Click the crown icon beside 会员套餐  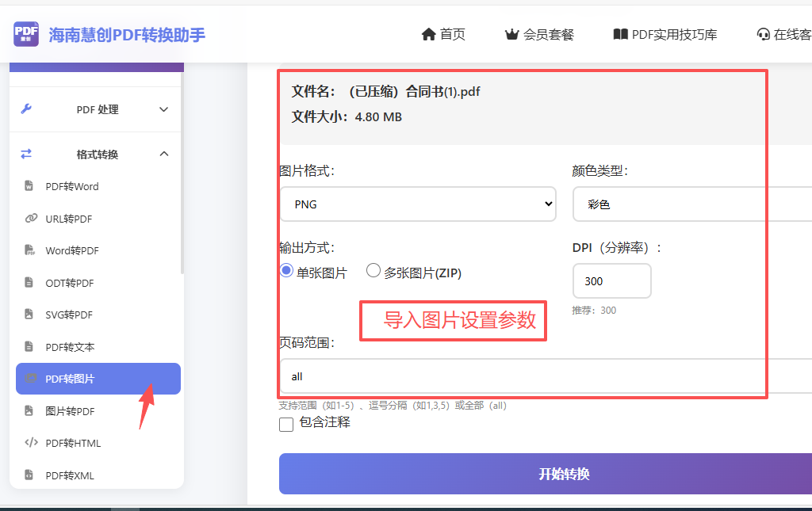511,35
